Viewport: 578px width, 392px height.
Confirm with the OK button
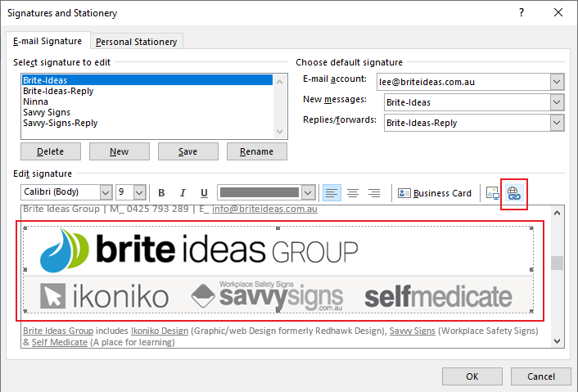pos(472,376)
